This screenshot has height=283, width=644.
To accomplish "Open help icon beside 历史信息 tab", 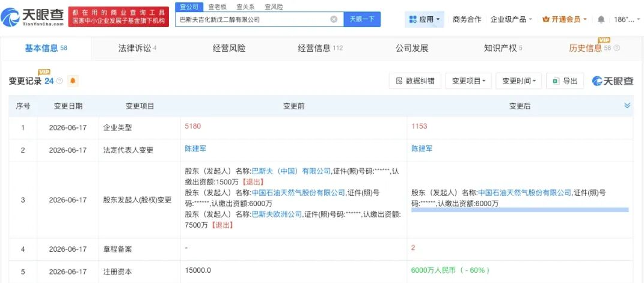I will pyautogui.click(x=616, y=49).
